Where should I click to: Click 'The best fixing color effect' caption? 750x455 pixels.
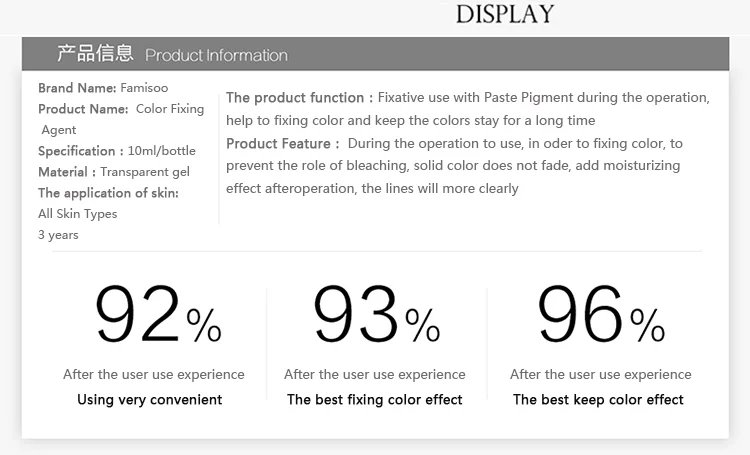tap(375, 400)
